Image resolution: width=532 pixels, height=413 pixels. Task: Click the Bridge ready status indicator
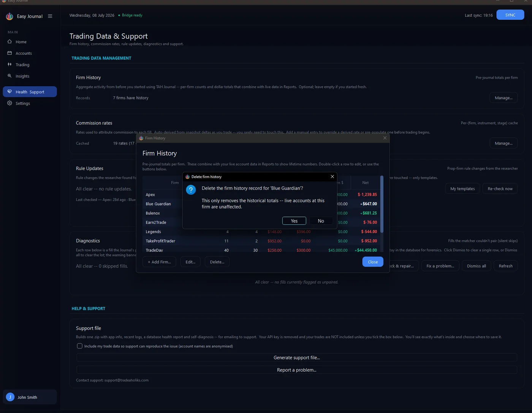coord(130,15)
